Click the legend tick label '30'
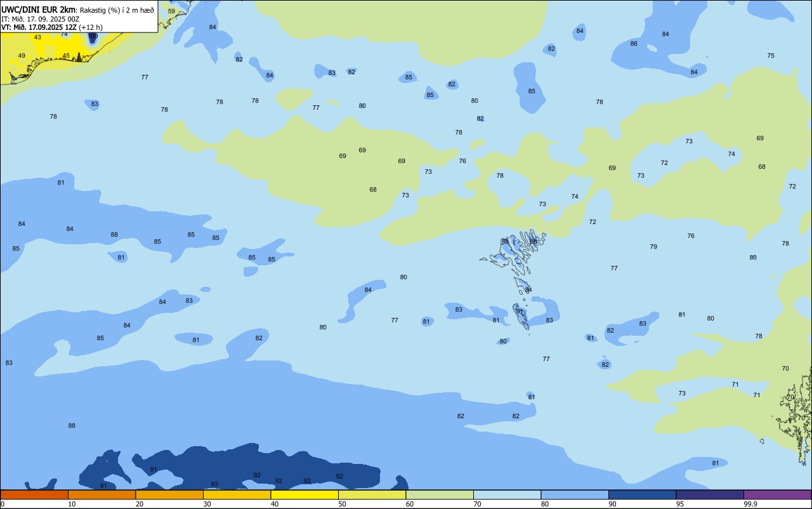Screen dimensions: 812x509 207,504
